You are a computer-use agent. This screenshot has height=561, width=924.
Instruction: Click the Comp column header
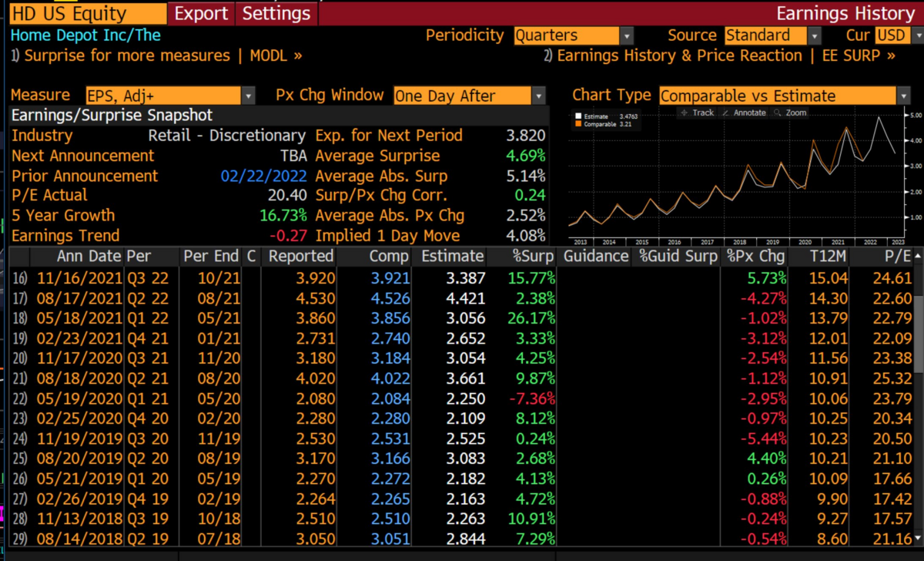(390, 256)
